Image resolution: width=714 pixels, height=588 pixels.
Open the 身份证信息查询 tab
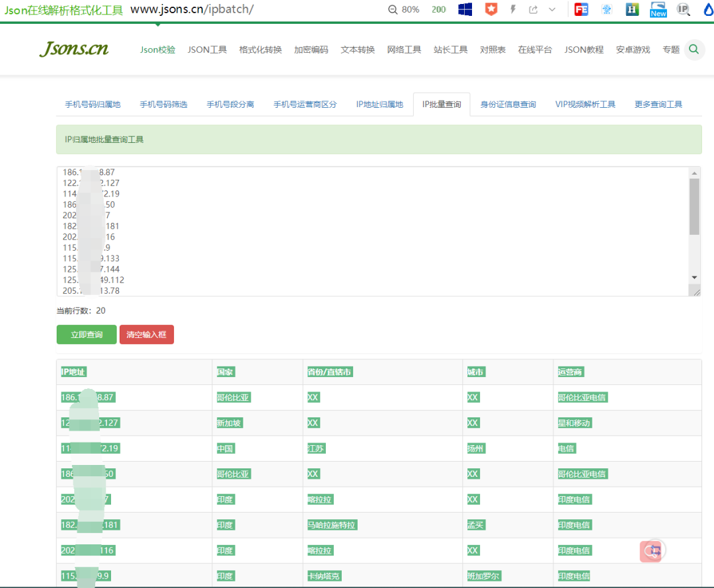[x=508, y=105]
